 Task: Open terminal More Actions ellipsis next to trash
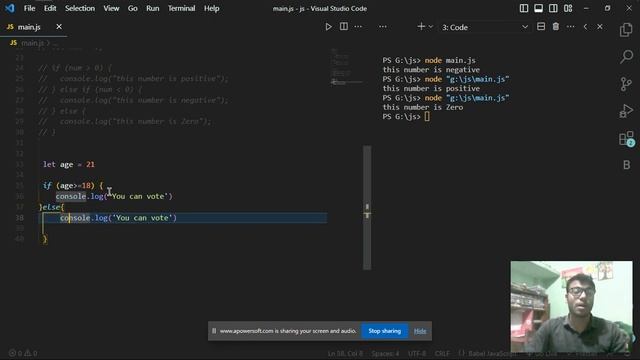(570, 27)
